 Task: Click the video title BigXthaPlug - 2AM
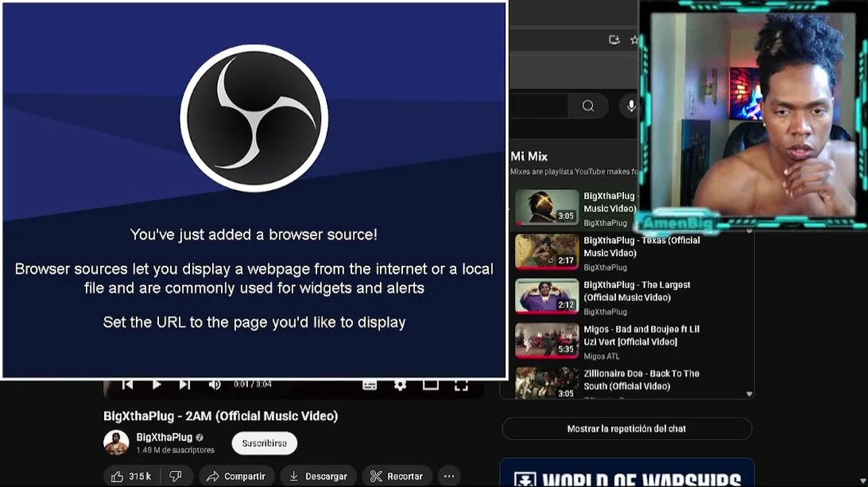[x=220, y=416]
